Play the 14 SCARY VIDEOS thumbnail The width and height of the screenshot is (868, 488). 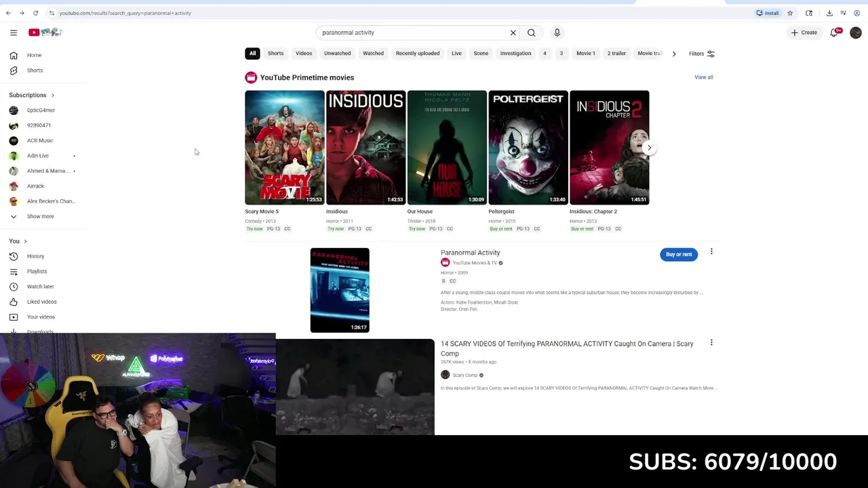point(355,386)
